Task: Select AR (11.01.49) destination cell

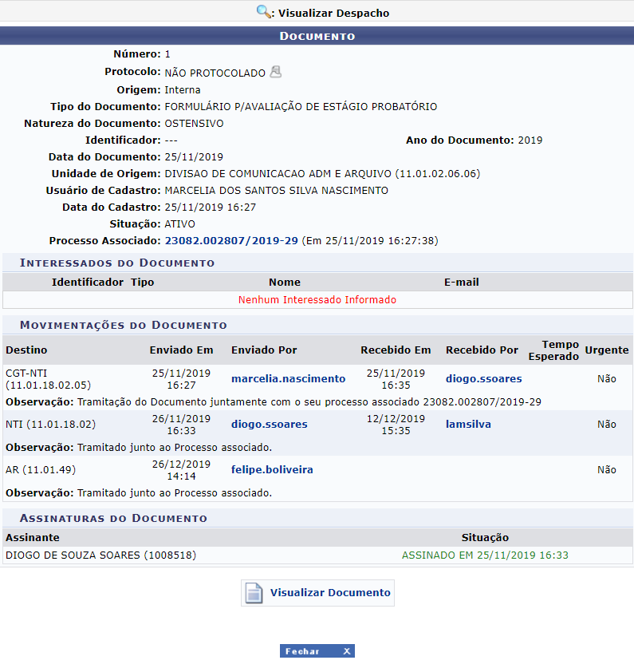Action: 41,470
